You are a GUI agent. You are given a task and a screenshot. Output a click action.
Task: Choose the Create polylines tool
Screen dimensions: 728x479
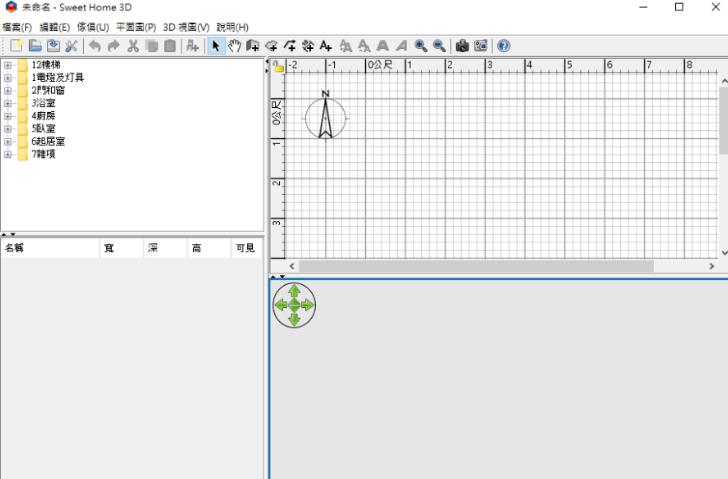pyautogui.click(x=290, y=45)
